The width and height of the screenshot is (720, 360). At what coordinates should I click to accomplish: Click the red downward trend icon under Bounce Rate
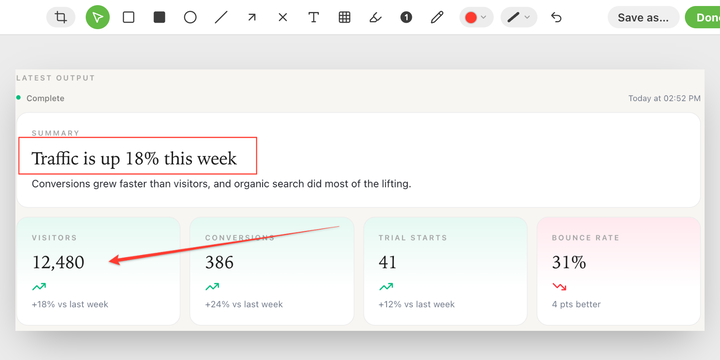559,287
